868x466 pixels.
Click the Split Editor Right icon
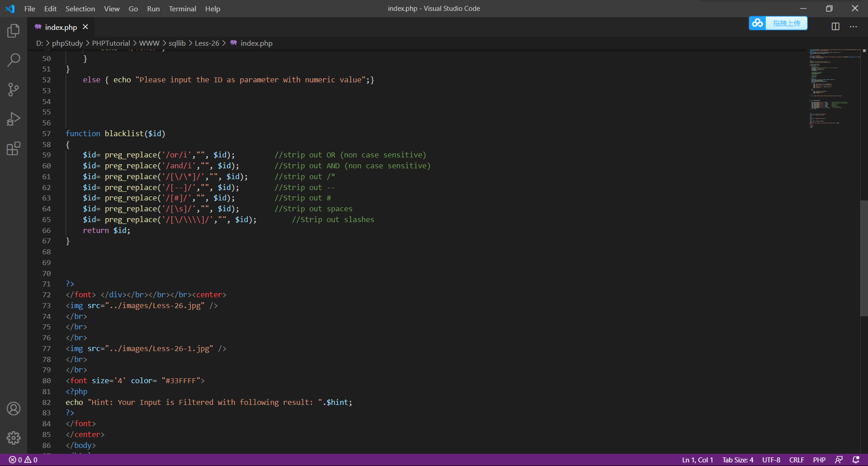point(835,27)
